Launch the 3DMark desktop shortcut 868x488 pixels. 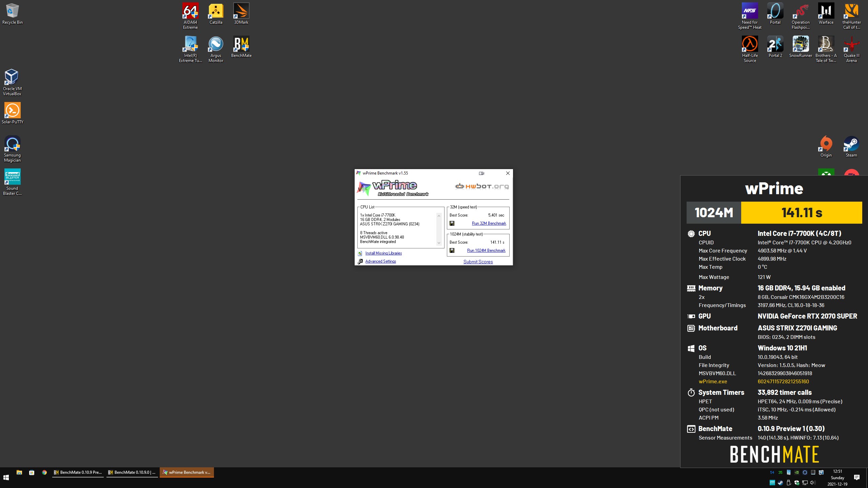[241, 14]
